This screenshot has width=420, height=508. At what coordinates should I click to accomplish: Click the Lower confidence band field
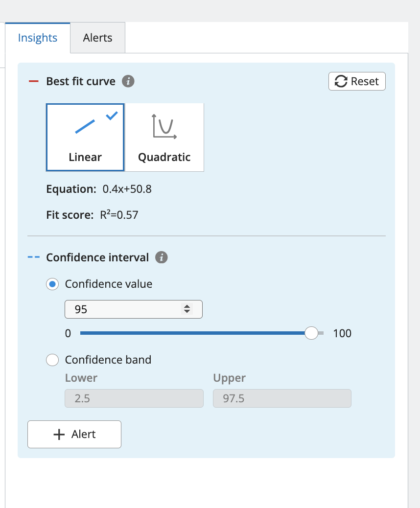tap(134, 399)
